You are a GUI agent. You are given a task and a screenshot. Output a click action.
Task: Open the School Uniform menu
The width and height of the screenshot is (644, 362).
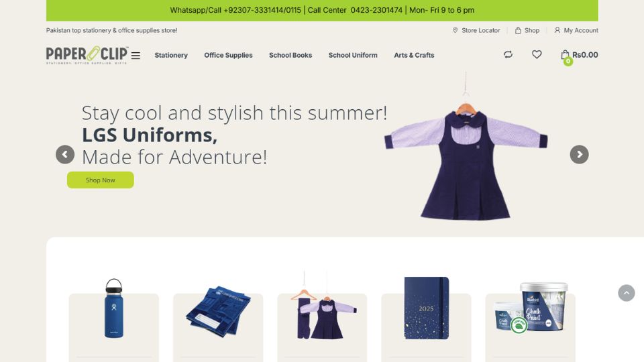click(x=353, y=55)
